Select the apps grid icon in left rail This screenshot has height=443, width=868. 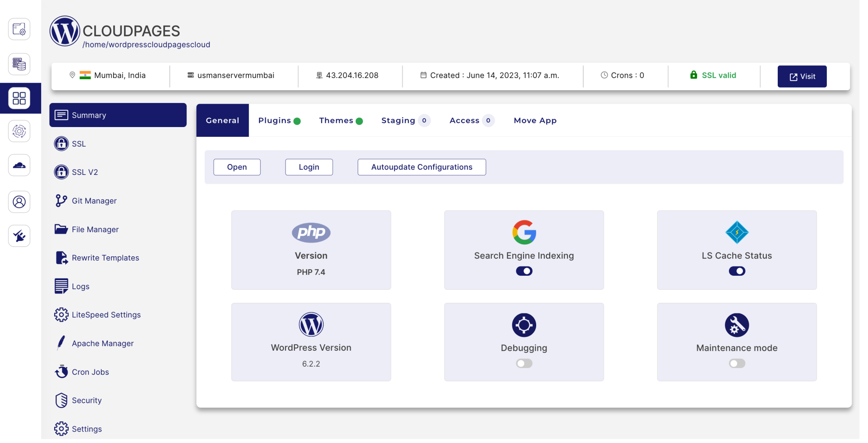pyautogui.click(x=19, y=98)
